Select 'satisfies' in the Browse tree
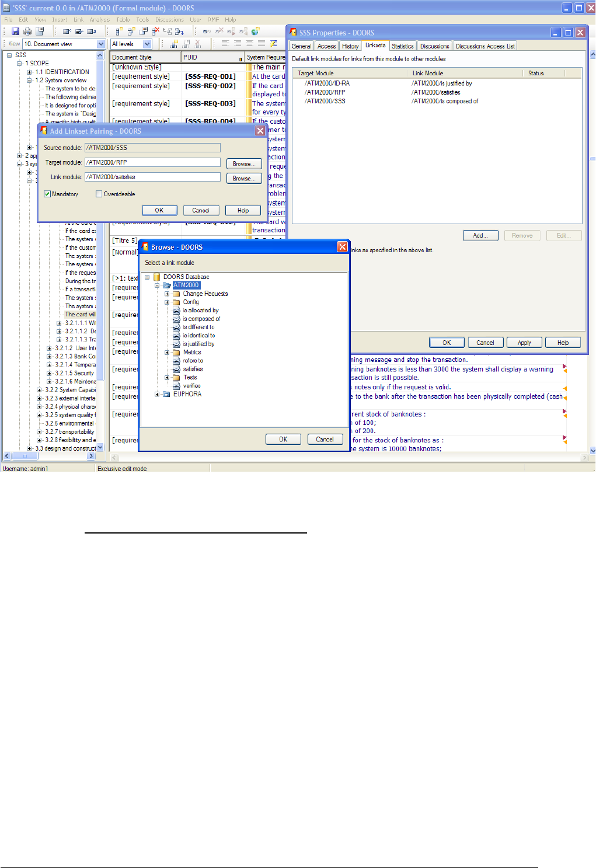The width and height of the screenshot is (596, 868). point(193,369)
